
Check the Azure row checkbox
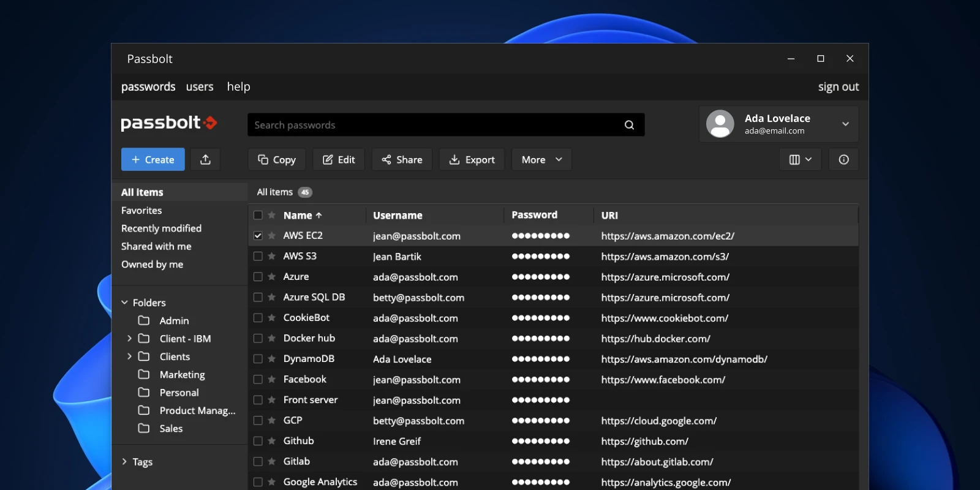(x=258, y=277)
